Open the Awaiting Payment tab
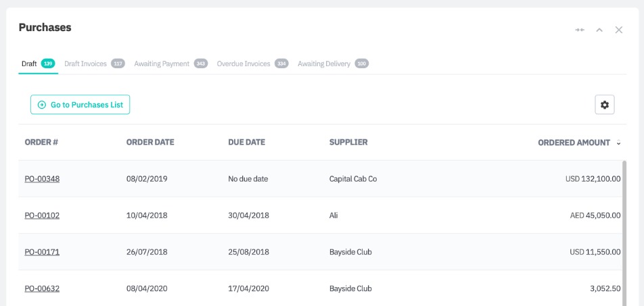This screenshot has width=644, height=306. click(162, 63)
